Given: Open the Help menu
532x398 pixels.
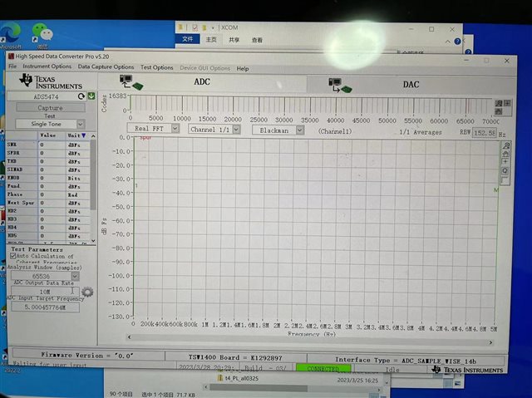Looking at the screenshot, I should (x=243, y=68).
